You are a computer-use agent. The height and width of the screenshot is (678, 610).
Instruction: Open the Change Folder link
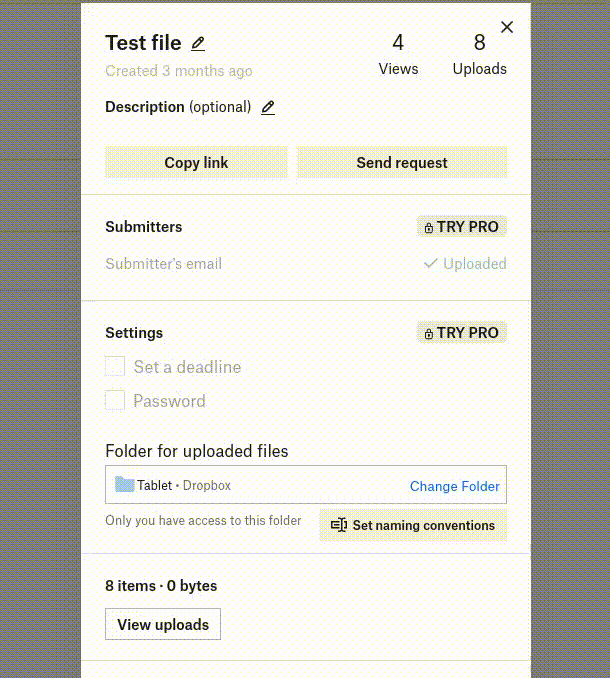[x=454, y=486]
